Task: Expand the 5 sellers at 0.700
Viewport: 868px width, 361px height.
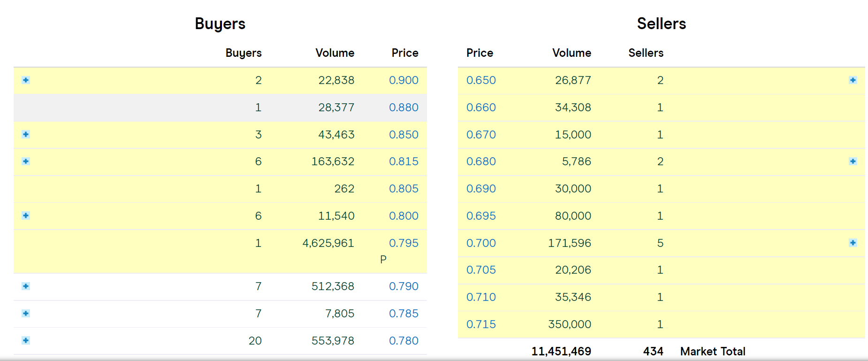Action: 853,243
